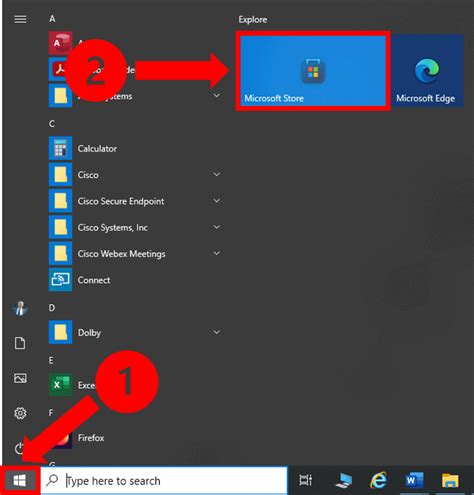Open the Connect app icon
This screenshot has width=474, height=495.
point(60,280)
